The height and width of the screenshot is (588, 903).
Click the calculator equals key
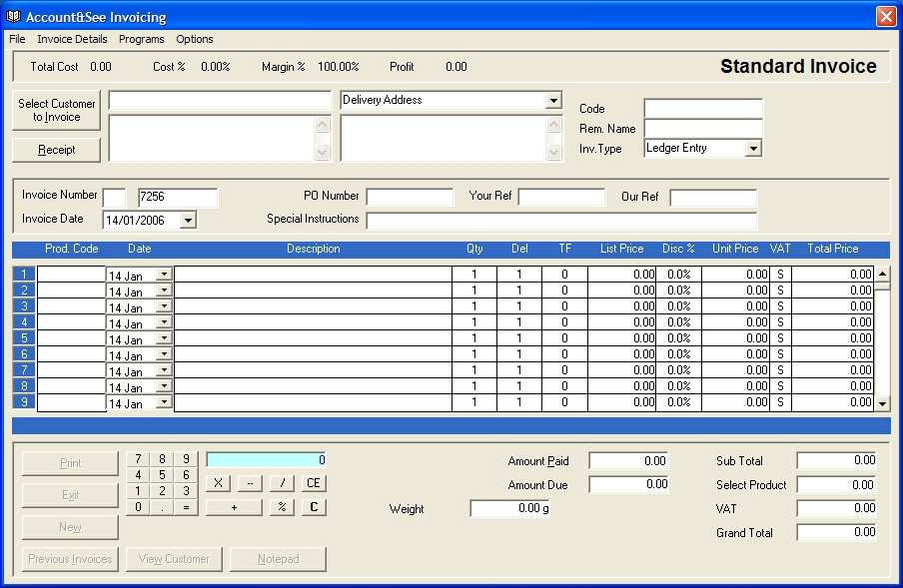186,507
